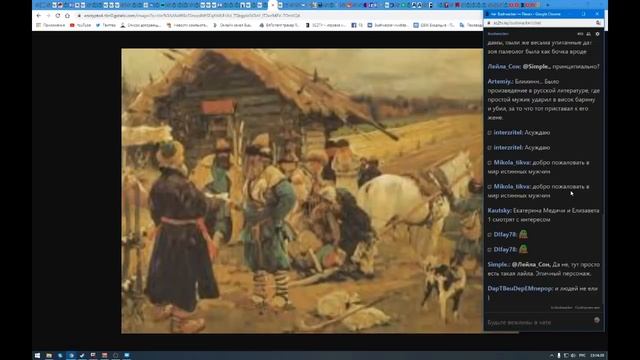This screenshot has height=360, width=640.
Task: Select the username Artemiy in chat
Action: (500, 82)
